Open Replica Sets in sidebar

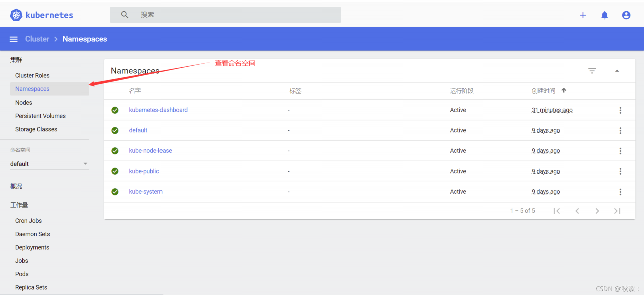coord(31,288)
